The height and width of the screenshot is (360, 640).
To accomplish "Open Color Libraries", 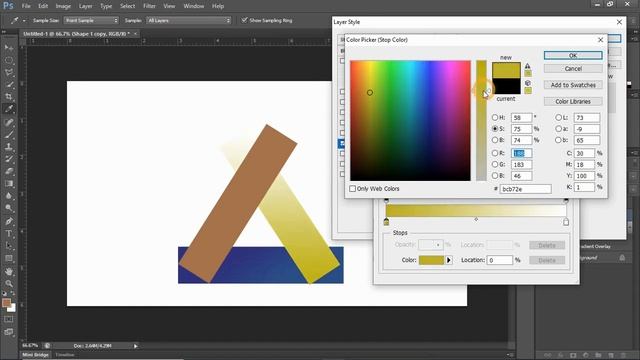I will click(573, 101).
